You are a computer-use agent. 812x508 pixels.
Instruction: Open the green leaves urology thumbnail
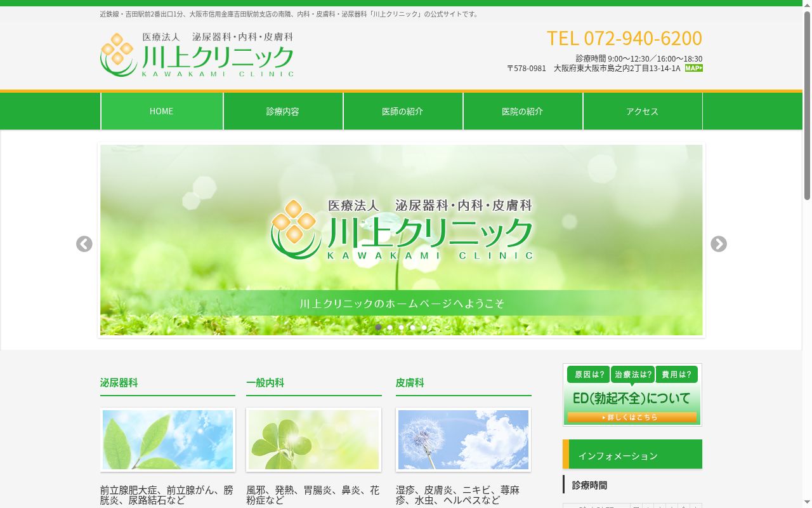point(167,439)
